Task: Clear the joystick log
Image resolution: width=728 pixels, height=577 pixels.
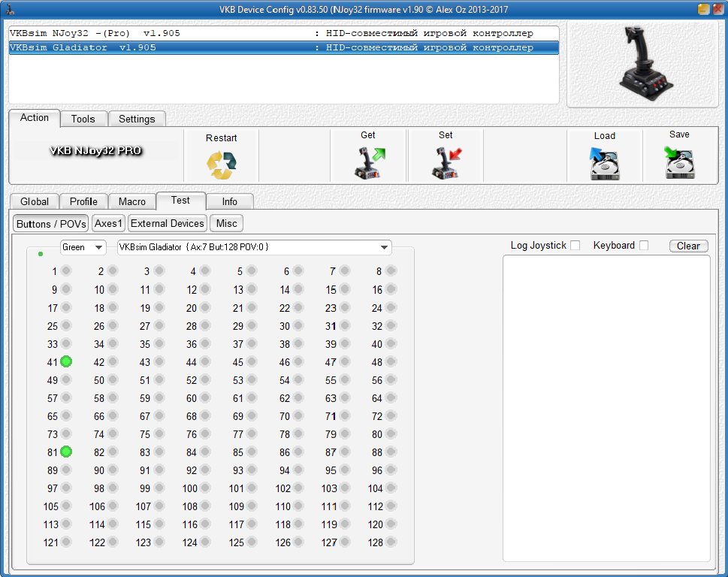Action: click(688, 246)
